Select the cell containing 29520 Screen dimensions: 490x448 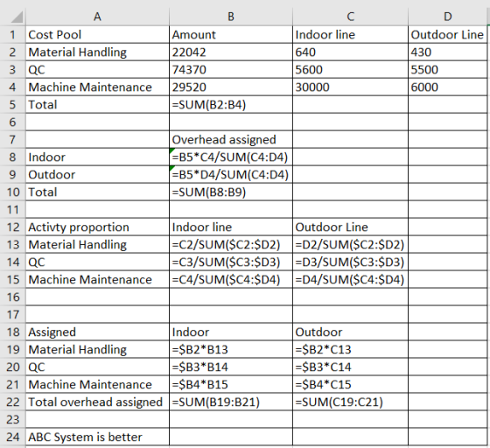point(231,87)
